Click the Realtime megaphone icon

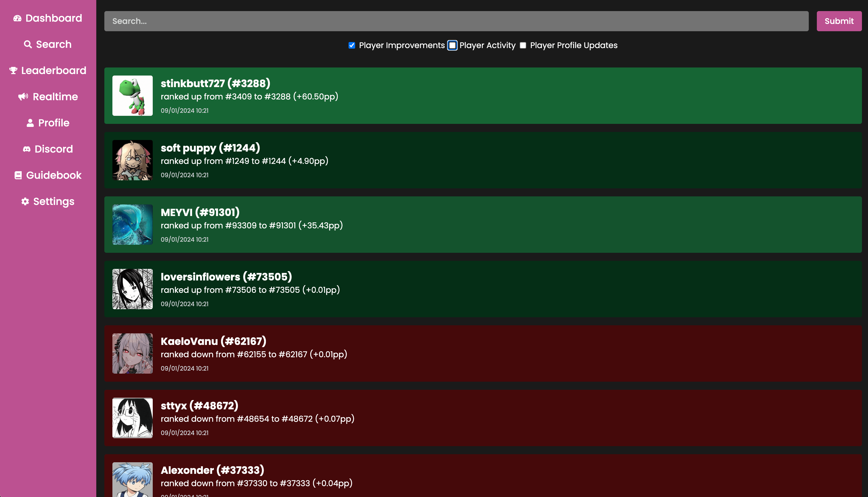23,97
